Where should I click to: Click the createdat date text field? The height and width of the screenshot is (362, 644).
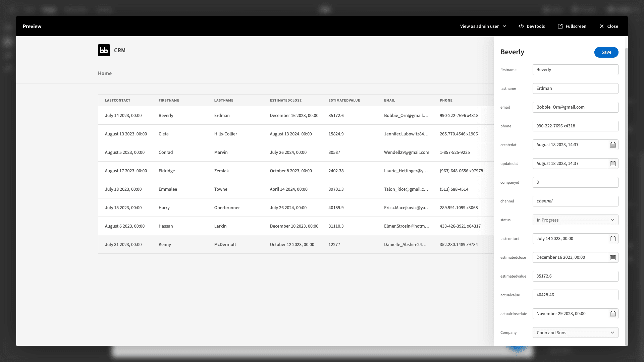click(x=570, y=145)
